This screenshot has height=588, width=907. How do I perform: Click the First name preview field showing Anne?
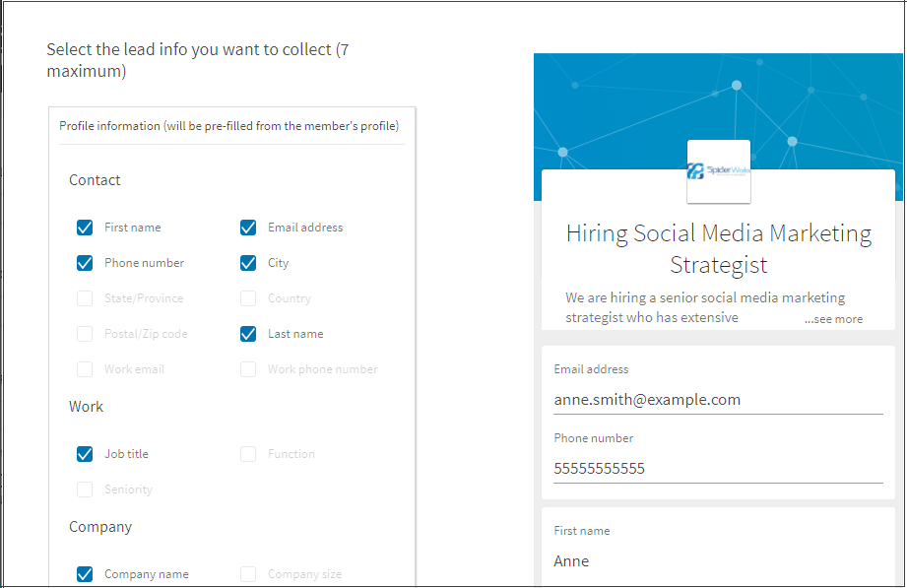[718, 560]
